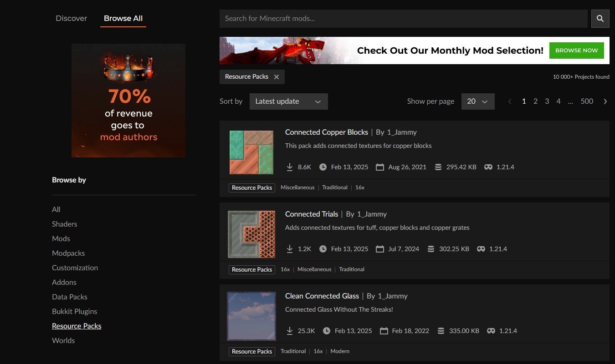This screenshot has height=364, width=615.
Task: Open the Data Packs category
Action: click(x=70, y=297)
